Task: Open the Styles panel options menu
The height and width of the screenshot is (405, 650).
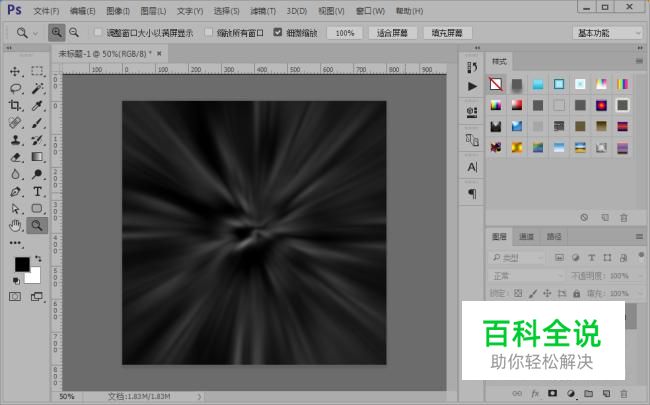Action: coord(639,61)
